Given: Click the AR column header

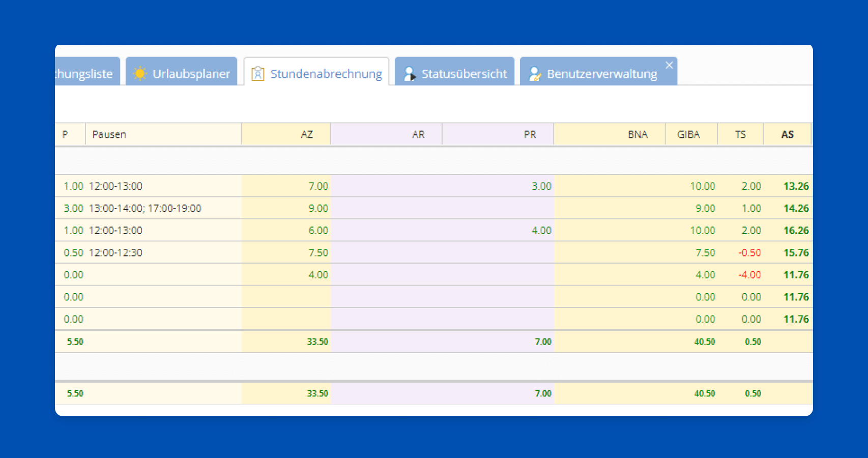Looking at the screenshot, I should pyautogui.click(x=418, y=134).
